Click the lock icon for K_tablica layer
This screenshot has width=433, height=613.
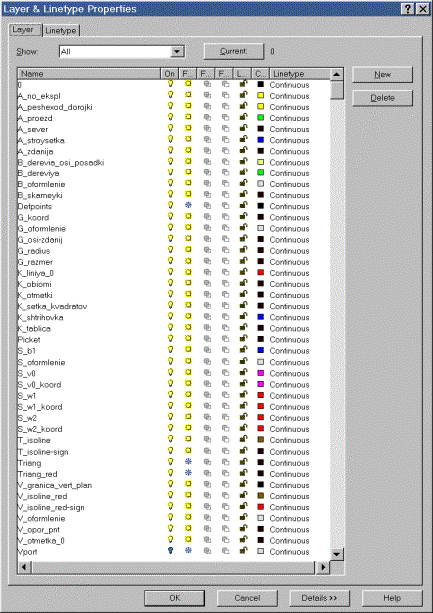pyautogui.click(x=243, y=327)
